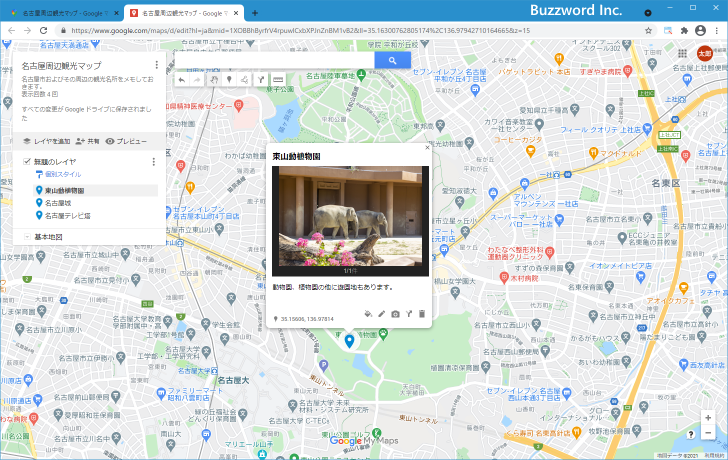Zoom out with the minus button
Viewport: 728px width, 460px height.
(708, 433)
